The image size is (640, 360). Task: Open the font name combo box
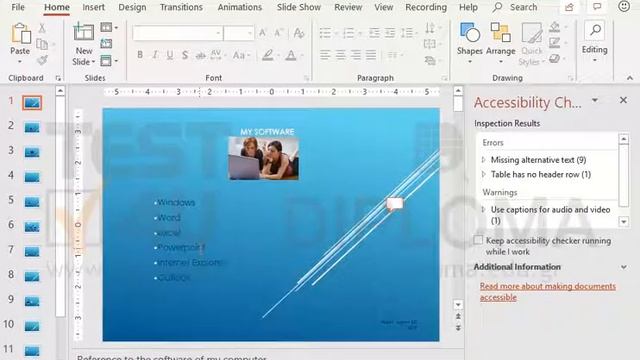[x=178, y=33]
